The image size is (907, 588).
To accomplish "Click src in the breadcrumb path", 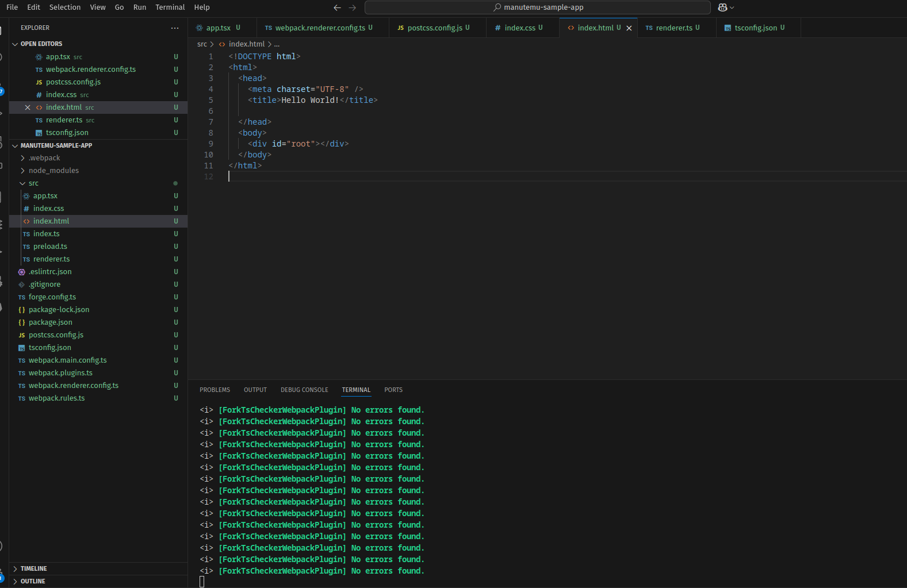I will [x=202, y=44].
